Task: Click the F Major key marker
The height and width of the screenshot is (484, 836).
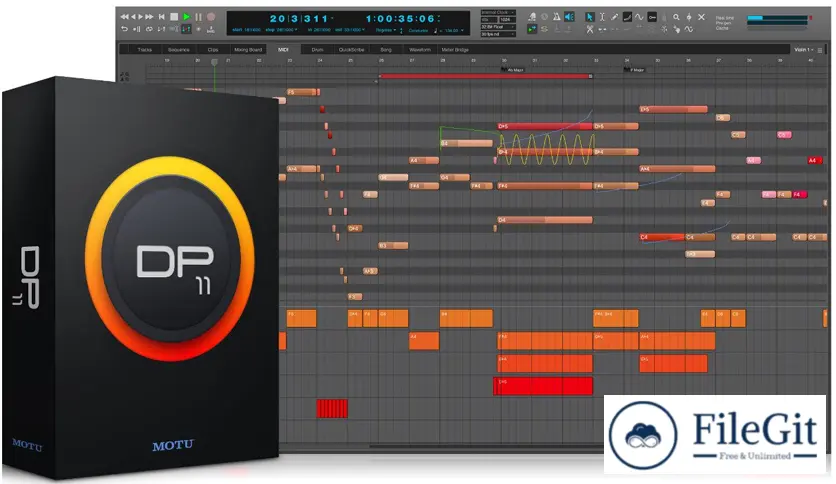Action: [634, 70]
